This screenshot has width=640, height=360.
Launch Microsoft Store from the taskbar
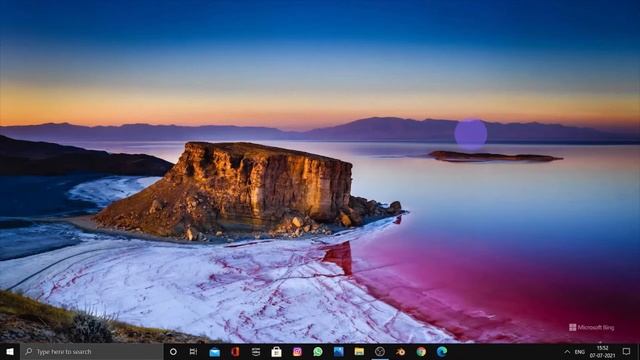point(276,352)
